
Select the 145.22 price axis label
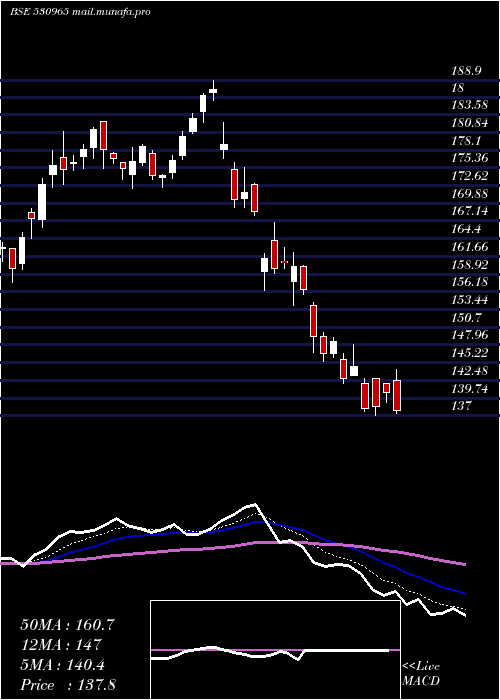[x=470, y=353]
